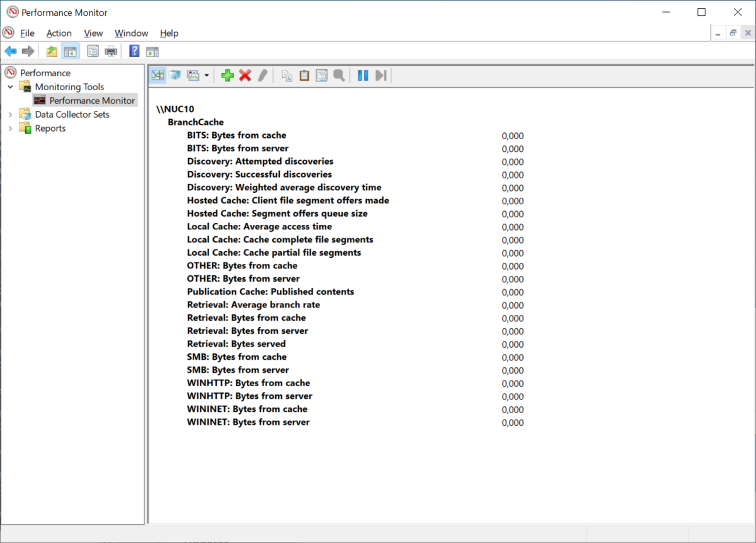Screen dimensions: 756x543
Task: Open the Action menu
Action: (x=59, y=33)
